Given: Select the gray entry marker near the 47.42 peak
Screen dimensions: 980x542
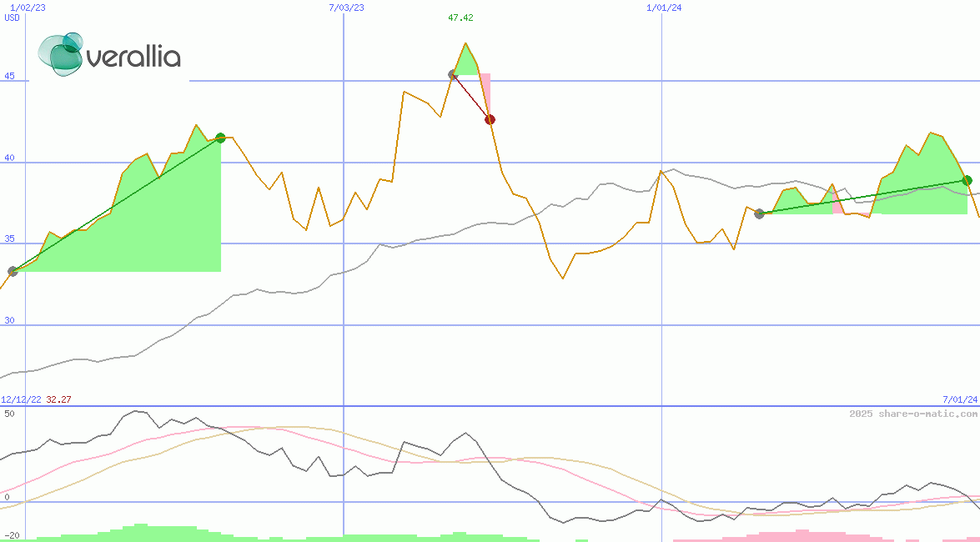Looking at the screenshot, I should pos(453,75).
